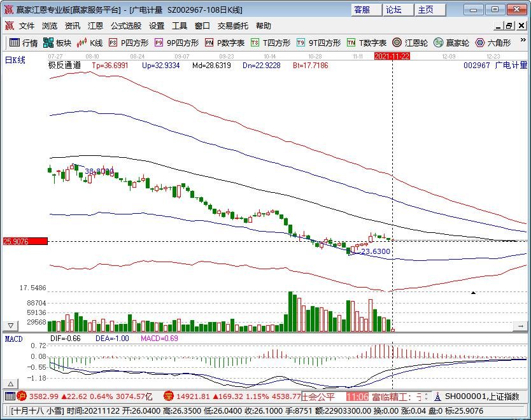Open the 工具 menu
This screenshot has height=420, width=531.
pyautogui.click(x=180, y=25)
